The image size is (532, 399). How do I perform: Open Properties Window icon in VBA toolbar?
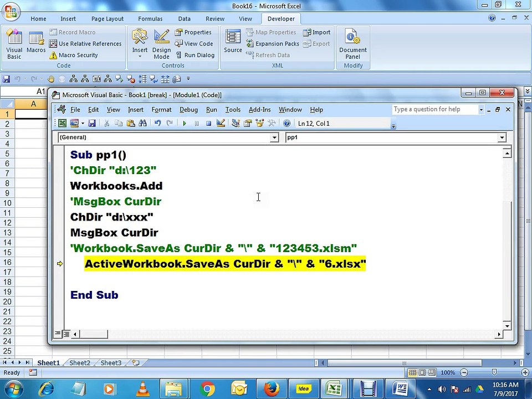pyautogui.click(x=248, y=123)
